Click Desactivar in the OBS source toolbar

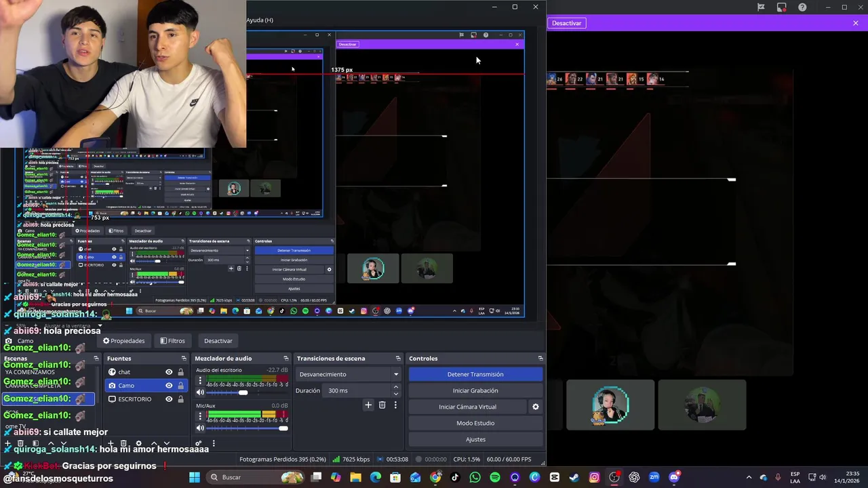pyautogui.click(x=218, y=341)
